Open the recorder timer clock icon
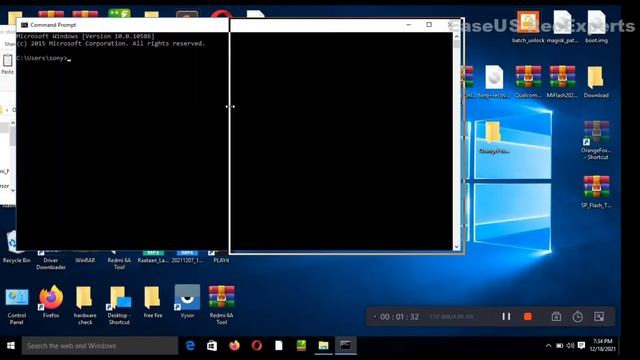Image resolution: width=640 pixels, height=360 pixels. pos(578,317)
